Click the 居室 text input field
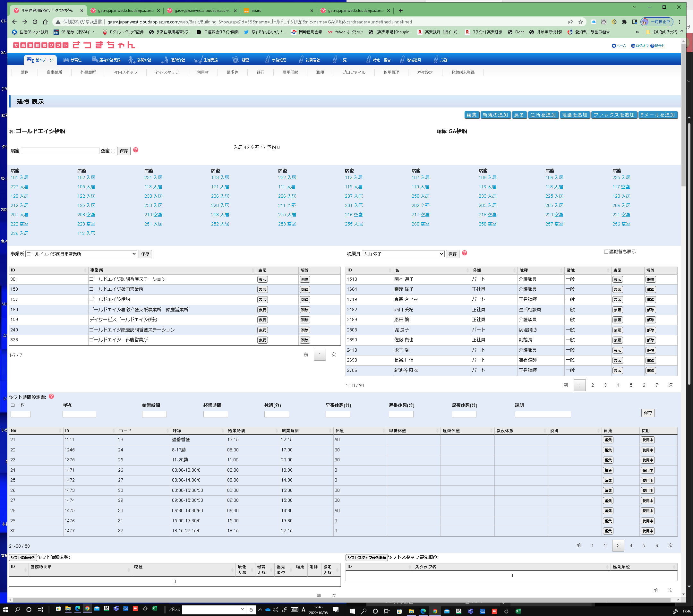This screenshot has width=693, height=616. coord(60,151)
